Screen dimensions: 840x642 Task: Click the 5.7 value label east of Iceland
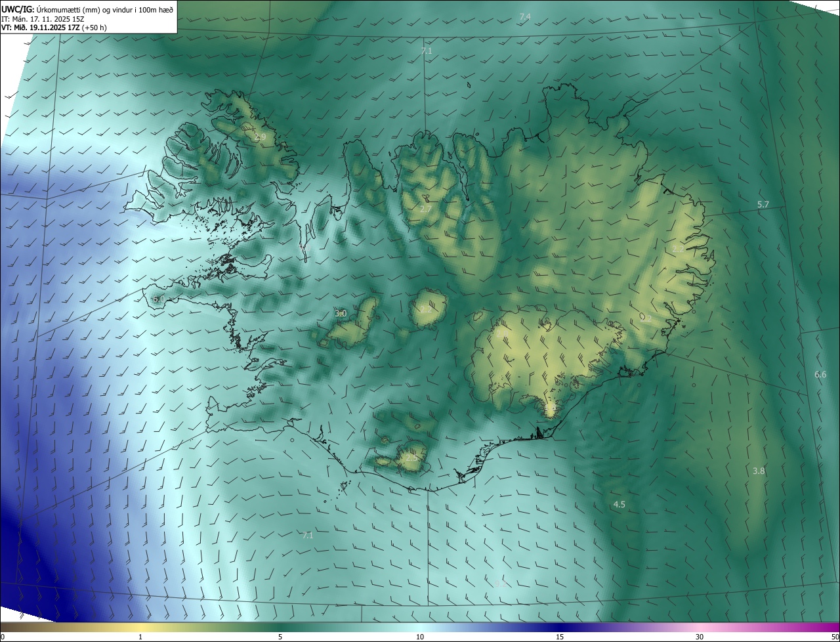(x=763, y=205)
